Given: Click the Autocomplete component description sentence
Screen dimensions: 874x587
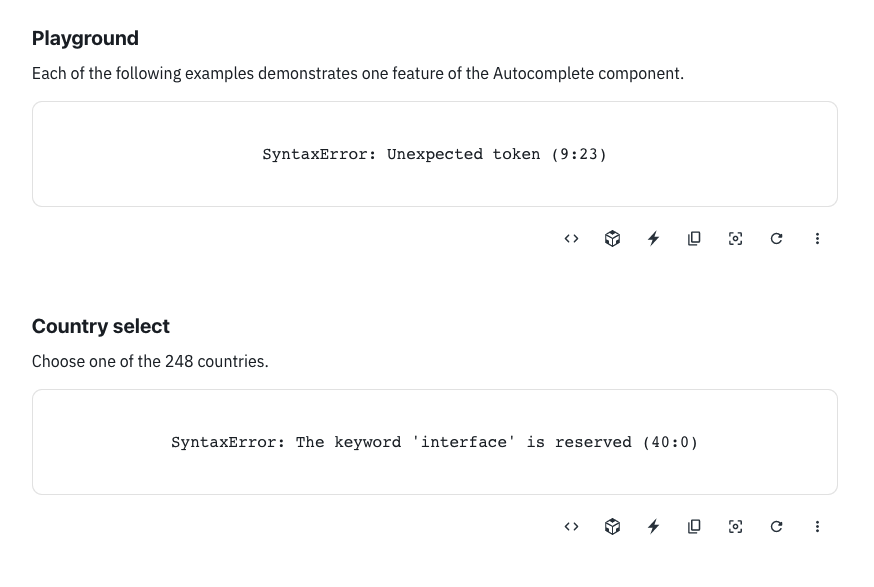Looking at the screenshot, I should pyautogui.click(x=358, y=74).
